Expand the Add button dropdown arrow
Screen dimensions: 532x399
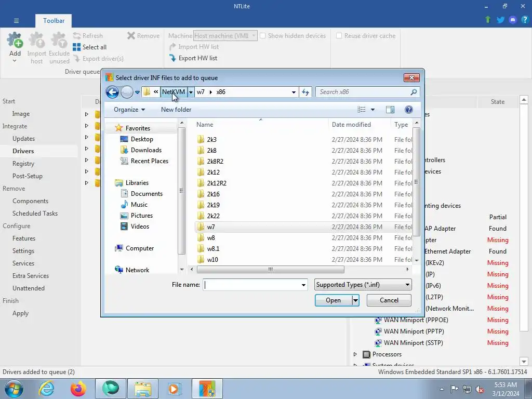[x=15, y=61]
